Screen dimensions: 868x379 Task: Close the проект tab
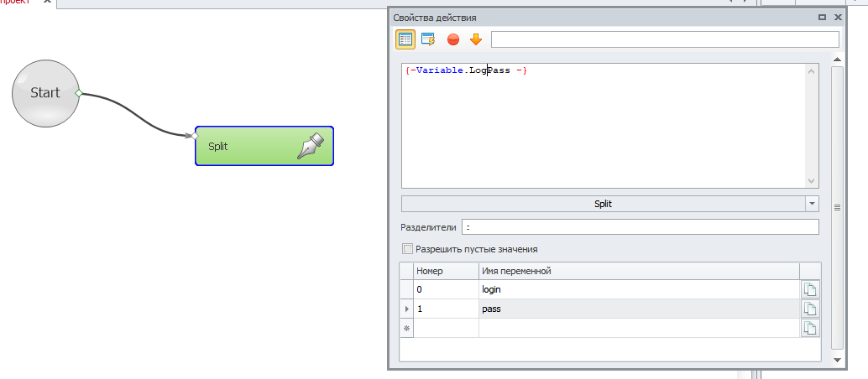point(47,2)
